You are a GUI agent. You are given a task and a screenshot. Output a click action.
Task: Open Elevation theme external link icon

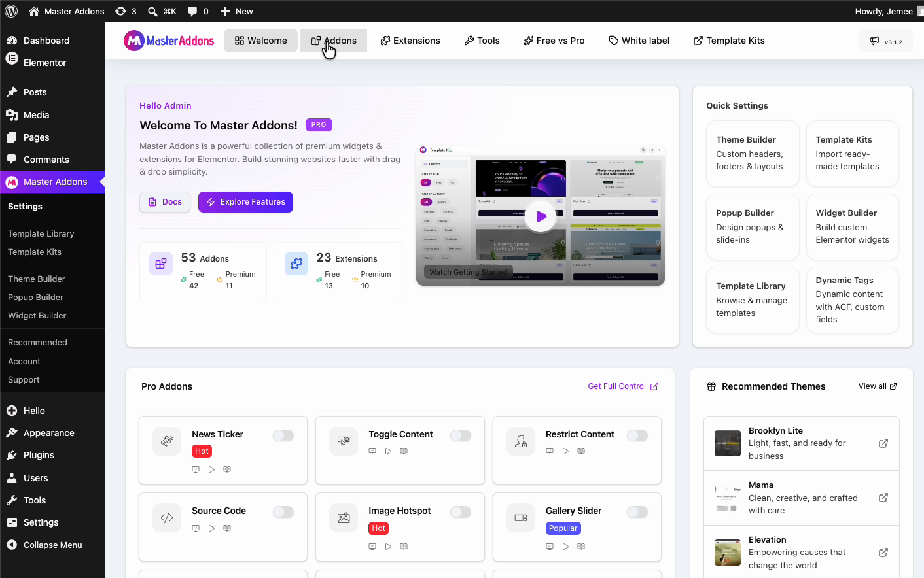[883, 552]
